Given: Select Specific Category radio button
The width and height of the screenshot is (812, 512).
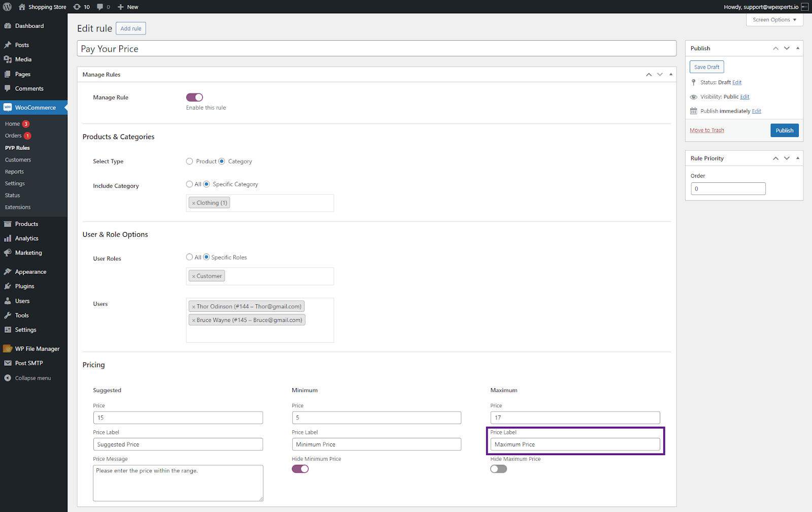Looking at the screenshot, I should tap(207, 184).
